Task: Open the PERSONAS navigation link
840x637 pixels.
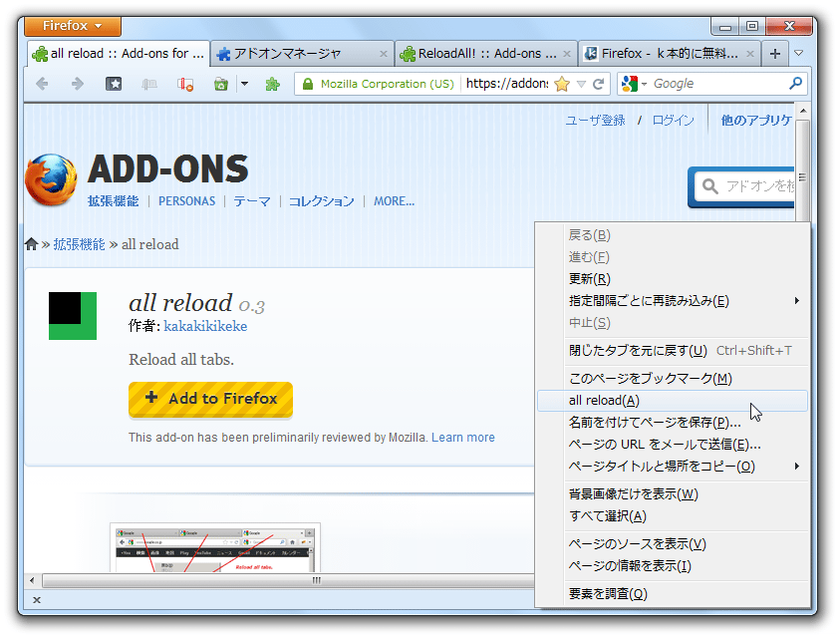Action: pos(186,201)
